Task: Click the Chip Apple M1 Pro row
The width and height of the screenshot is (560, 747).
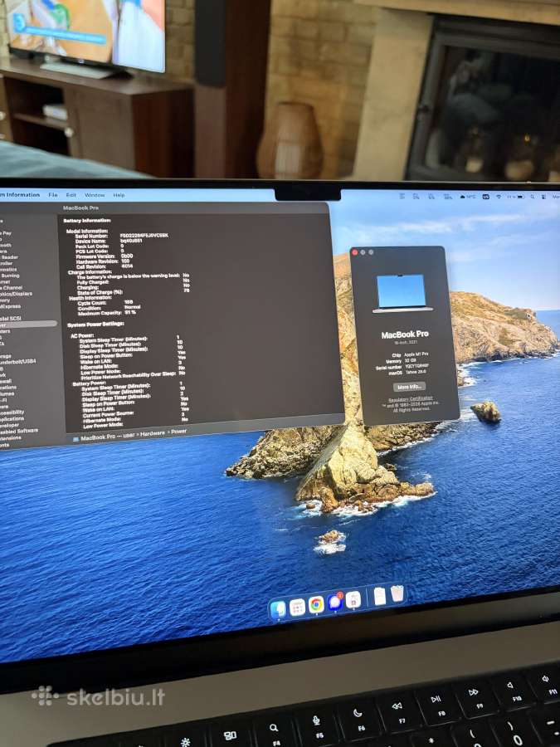Action: coord(410,355)
